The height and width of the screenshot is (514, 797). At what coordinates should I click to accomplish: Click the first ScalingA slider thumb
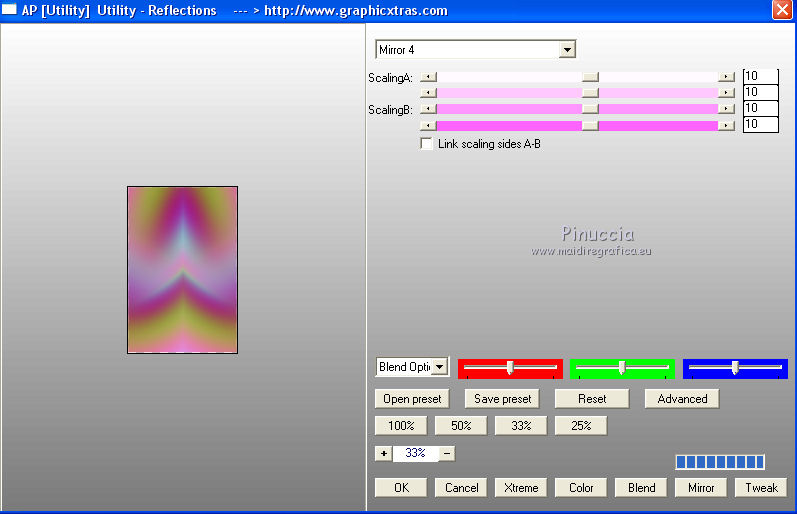tap(590, 77)
